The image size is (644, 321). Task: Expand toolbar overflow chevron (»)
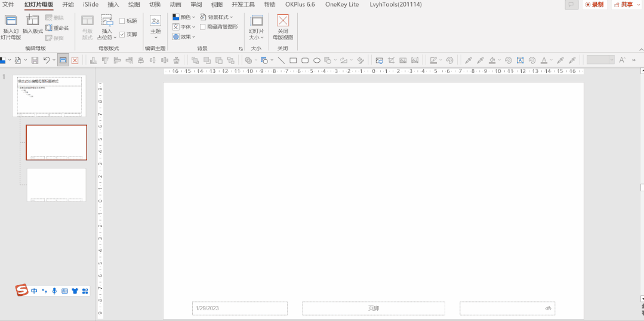[634, 60]
